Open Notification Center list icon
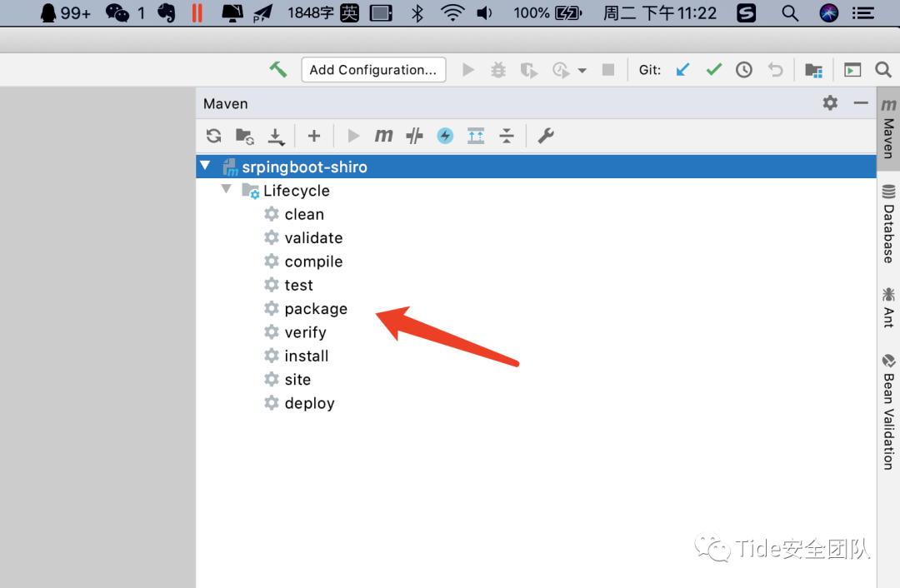This screenshot has width=900, height=588. [x=862, y=12]
